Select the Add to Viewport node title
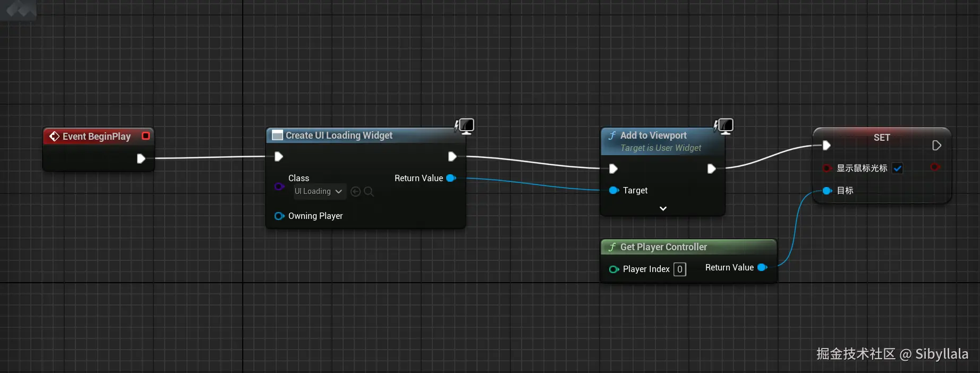This screenshot has height=373, width=980. click(653, 135)
